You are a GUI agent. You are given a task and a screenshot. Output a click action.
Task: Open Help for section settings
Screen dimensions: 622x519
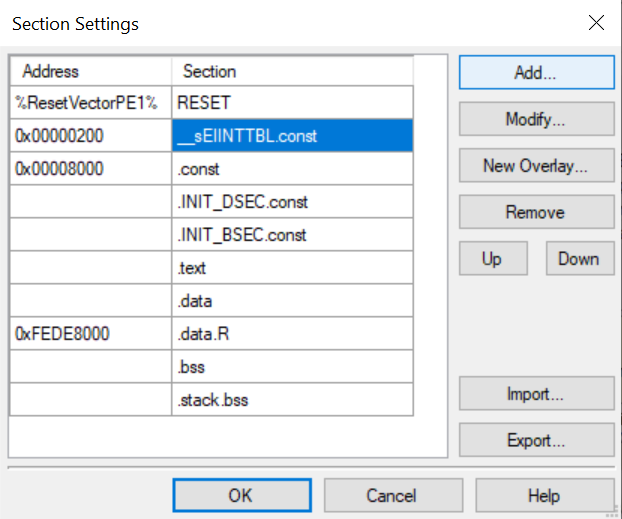(545, 495)
